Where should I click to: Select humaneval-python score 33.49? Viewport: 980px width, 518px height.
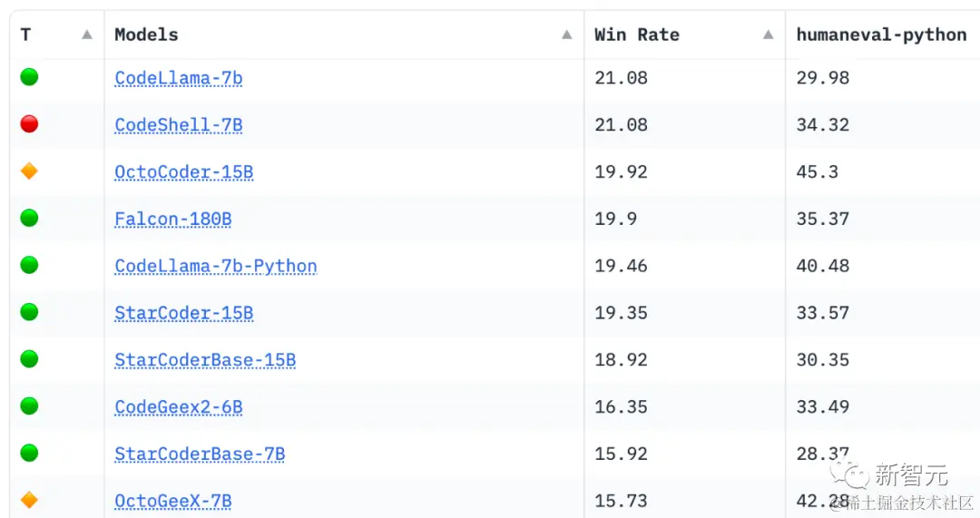[823, 406]
